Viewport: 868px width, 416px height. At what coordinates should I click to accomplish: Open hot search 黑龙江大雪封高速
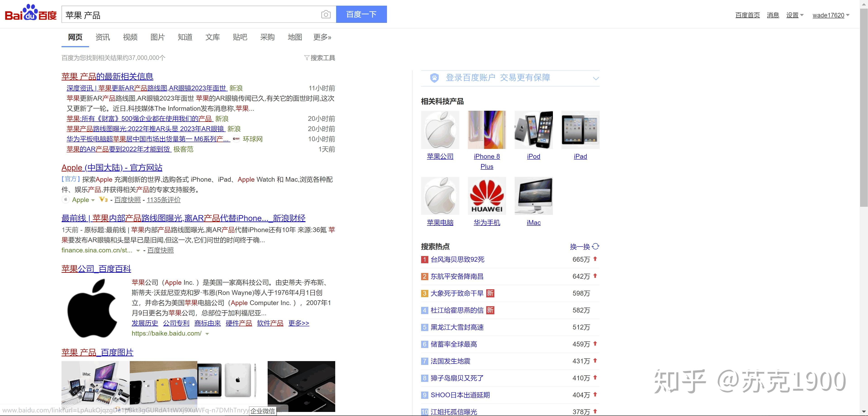coord(457,327)
